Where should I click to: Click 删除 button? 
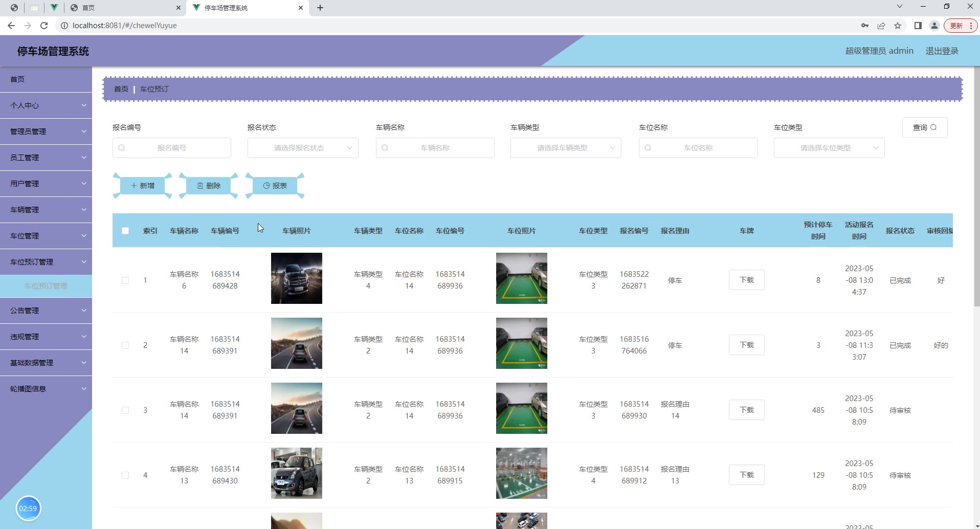click(x=209, y=186)
